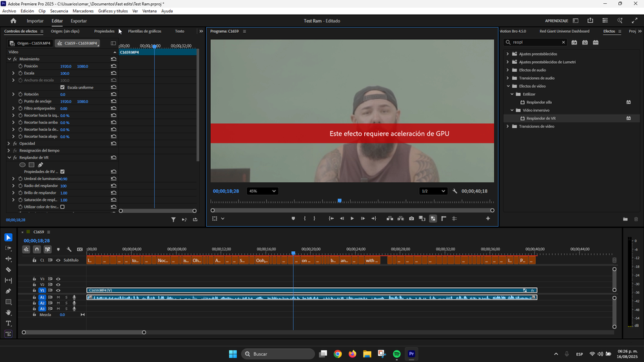644x362 pixels.
Task: Uncheck Escala uniforme checkbox
Action: coord(63,87)
